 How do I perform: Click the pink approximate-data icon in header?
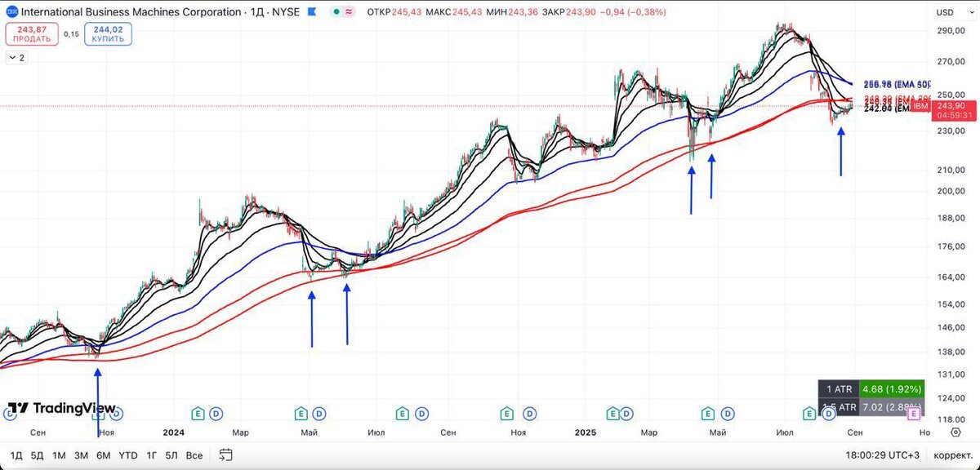click(350, 12)
